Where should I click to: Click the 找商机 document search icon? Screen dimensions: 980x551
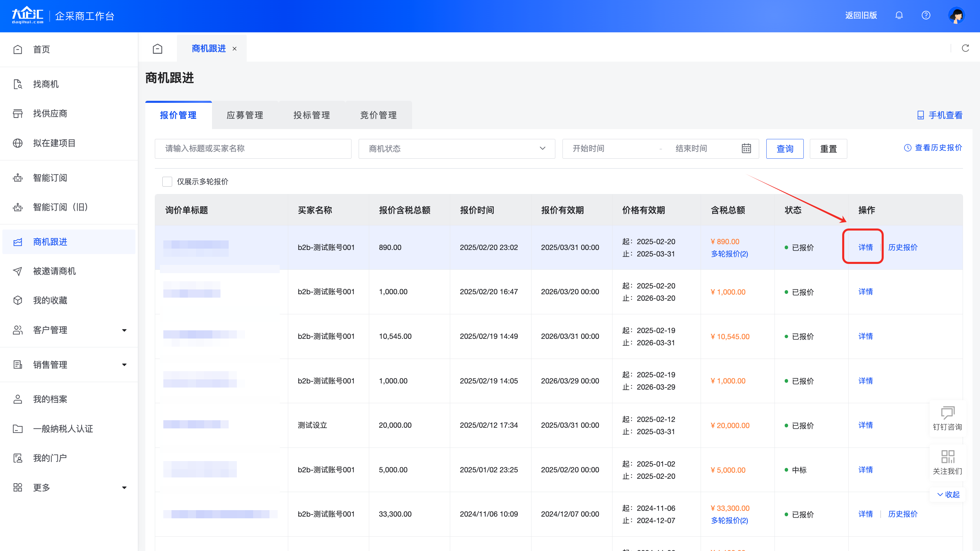[17, 84]
